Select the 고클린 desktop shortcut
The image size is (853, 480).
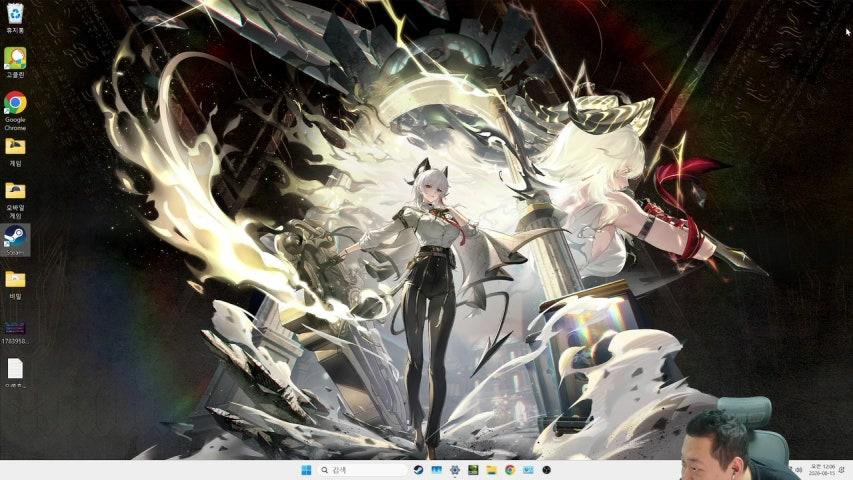coord(15,62)
